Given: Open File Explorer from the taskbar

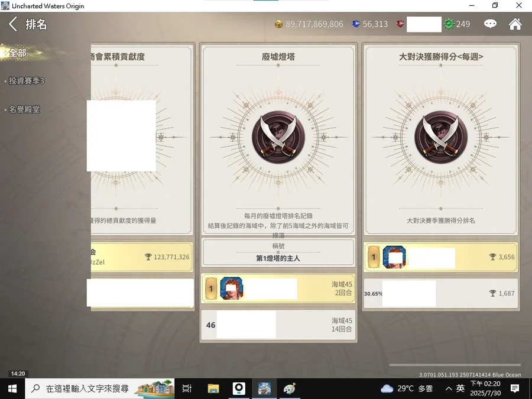Looking at the screenshot, I should coord(213,389).
